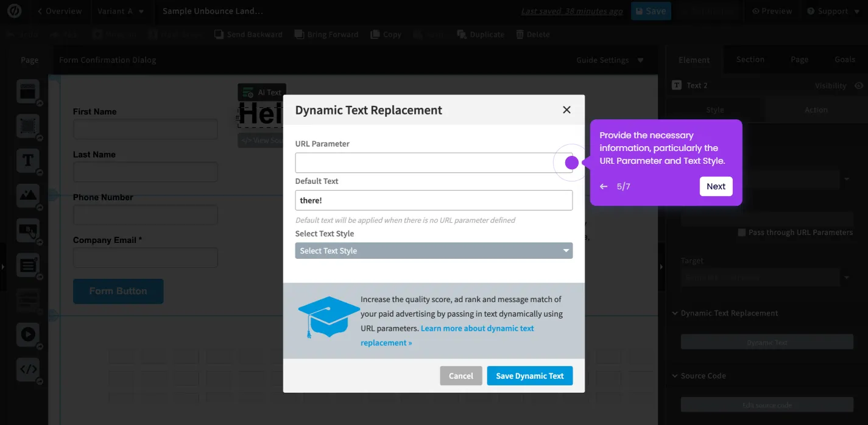Viewport: 868px width, 425px height.
Task: Open the Target dropdown
Action: point(767,277)
